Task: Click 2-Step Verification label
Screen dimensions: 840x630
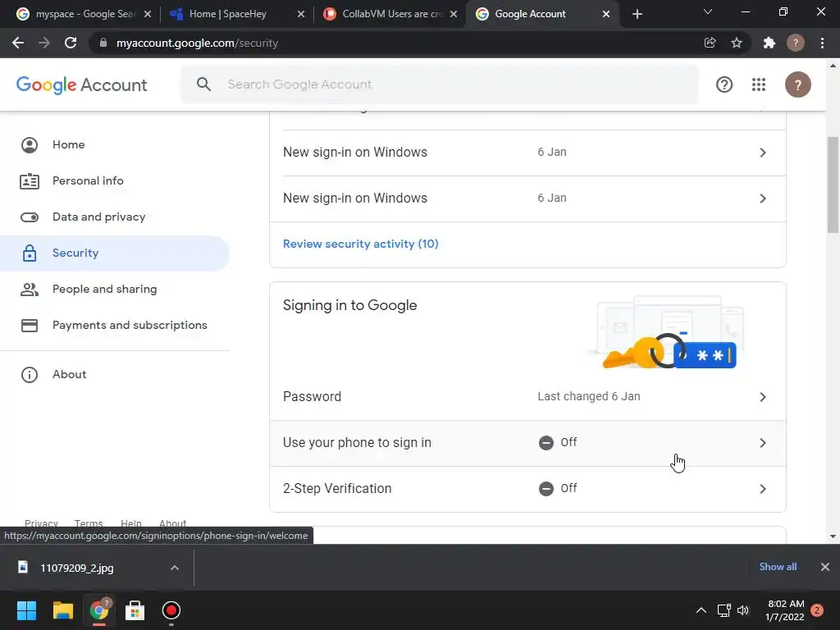Action: pos(337,489)
